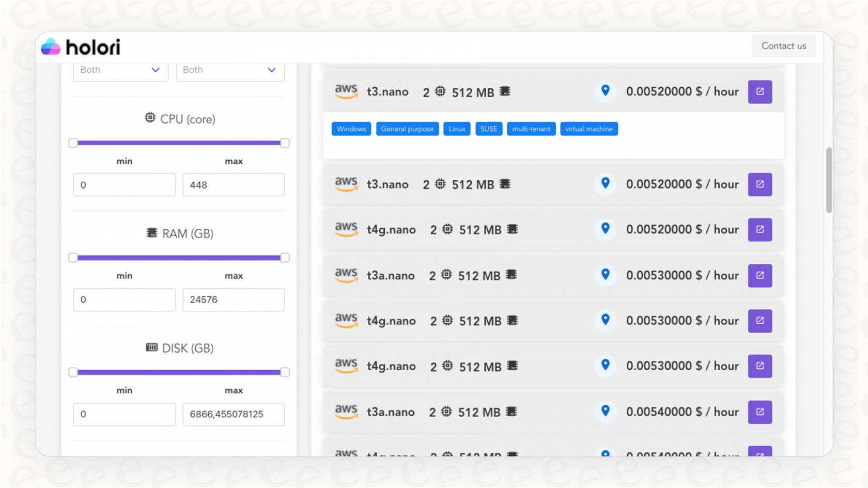The width and height of the screenshot is (868, 488).
Task: Click the DISK icon above the disk slider
Action: click(x=151, y=348)
